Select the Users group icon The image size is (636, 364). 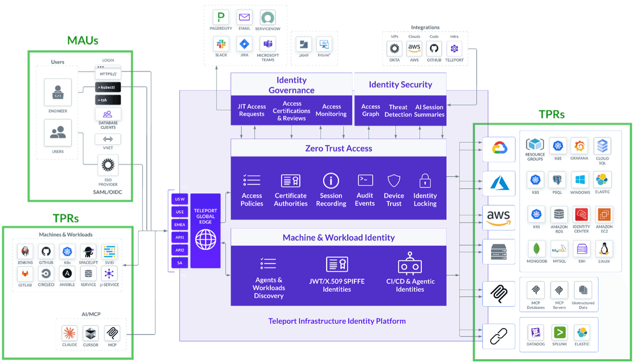pos(58,133)
